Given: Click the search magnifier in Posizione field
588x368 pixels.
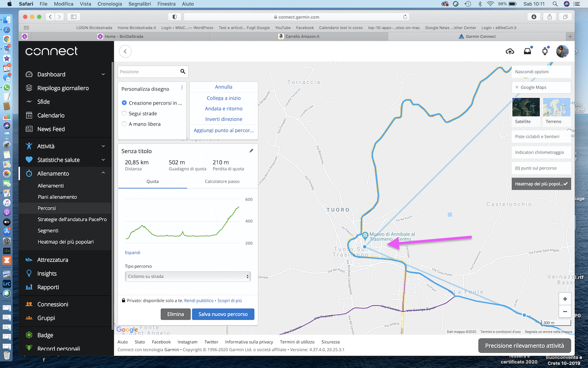Looking at the screenshot, I should point(183,72).
